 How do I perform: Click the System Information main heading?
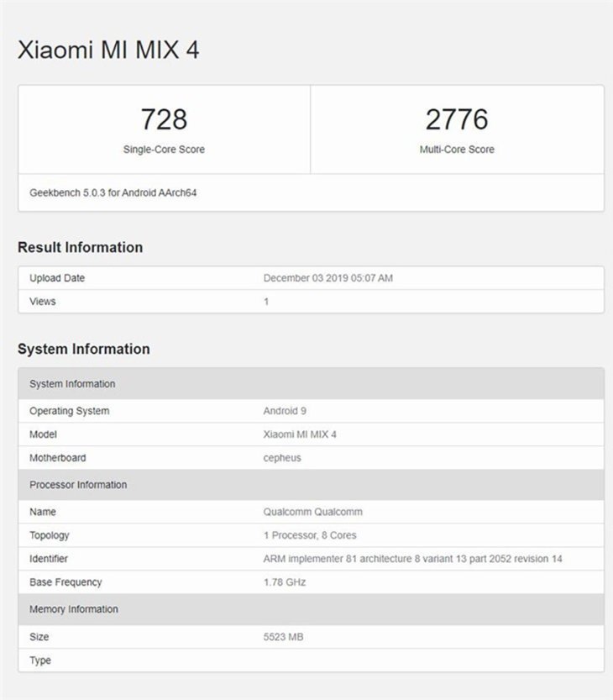[x=84, y=349]
